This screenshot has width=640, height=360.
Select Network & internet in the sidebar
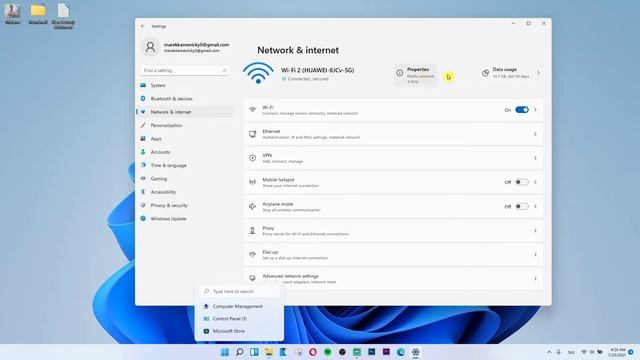pos(185,112)
